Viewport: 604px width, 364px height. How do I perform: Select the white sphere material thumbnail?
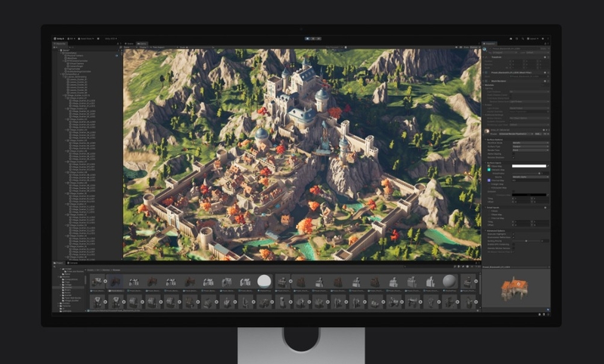(264, 281)
